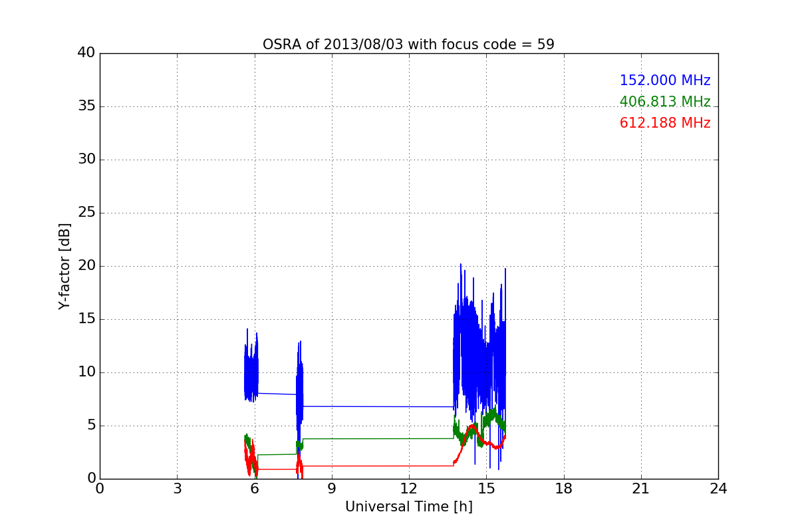Image resolution: width=798 pixels, height=532 pixels.
Task: Click the Y-factor [dB] axis label
Action: [65, 266]
